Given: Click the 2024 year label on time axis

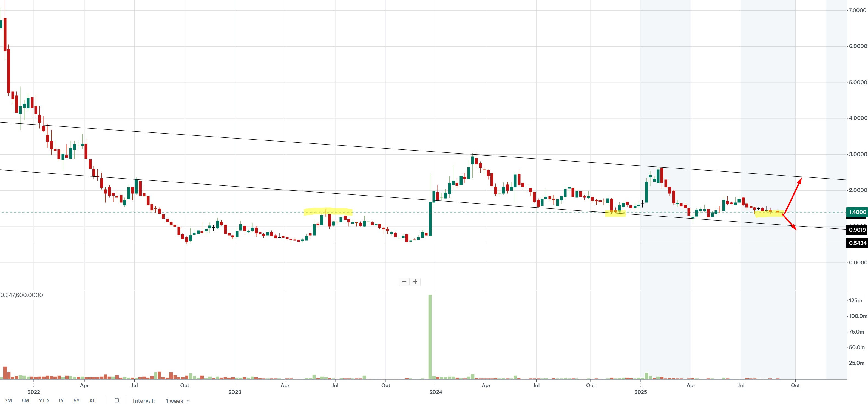Looking at the screenshot, I should tap(436, 392).
